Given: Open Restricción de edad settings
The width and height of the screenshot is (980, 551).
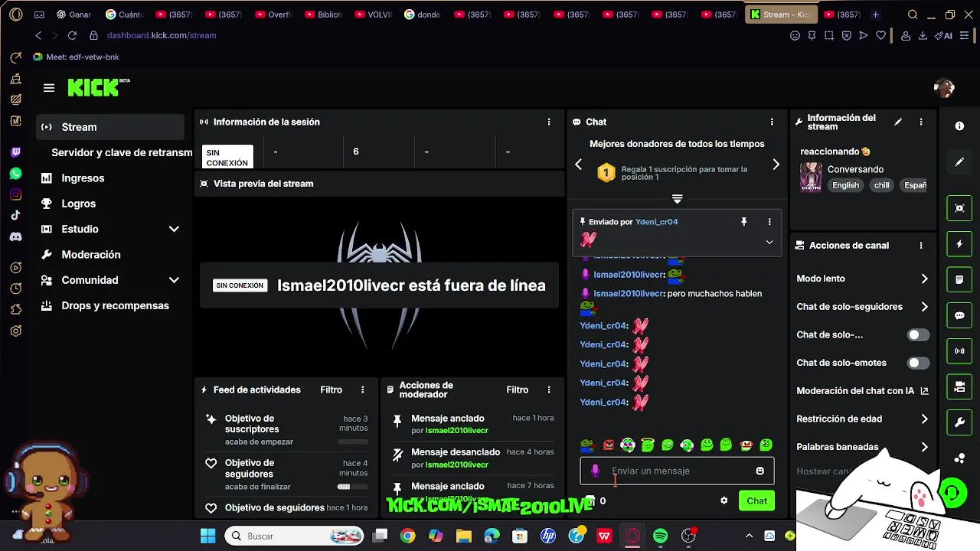Looking at the screenshot, I should click(x=862, y=419).
